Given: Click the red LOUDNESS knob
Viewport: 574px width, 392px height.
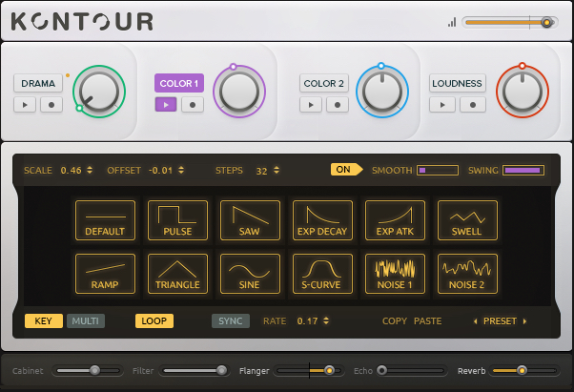Looking at the screenshot, I should pyautogui.click(x=523, y=92).
